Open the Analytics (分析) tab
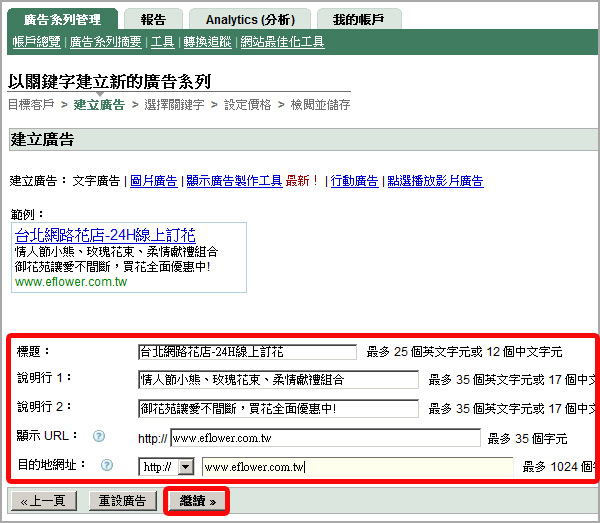The height and width of the screenshot is (523, 600). 250,19
